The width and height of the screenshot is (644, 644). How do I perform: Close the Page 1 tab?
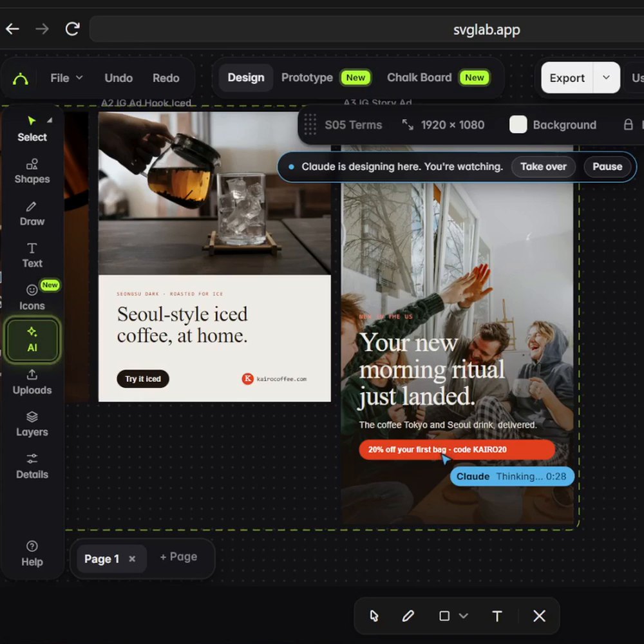click(x=132, y=558)
